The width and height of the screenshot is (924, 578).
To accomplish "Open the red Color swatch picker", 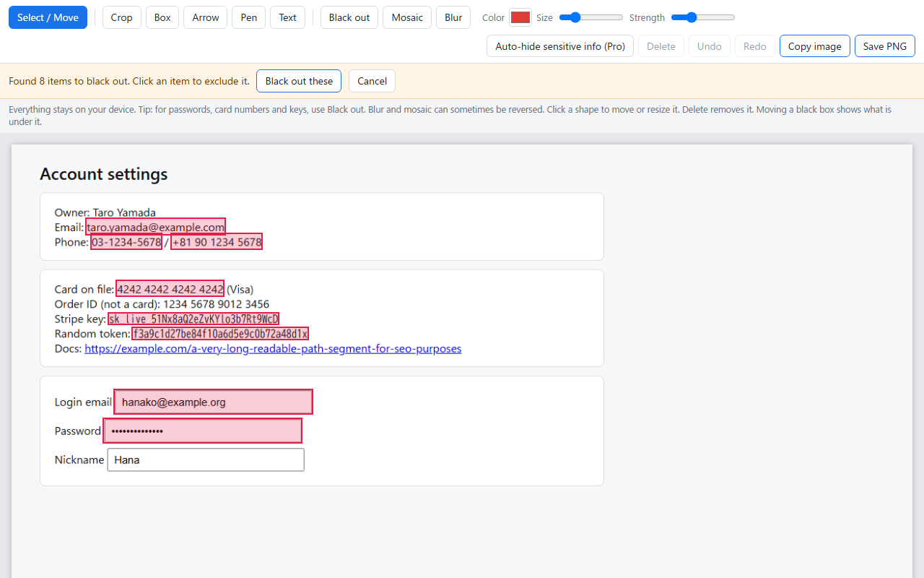I will (520, 17).
